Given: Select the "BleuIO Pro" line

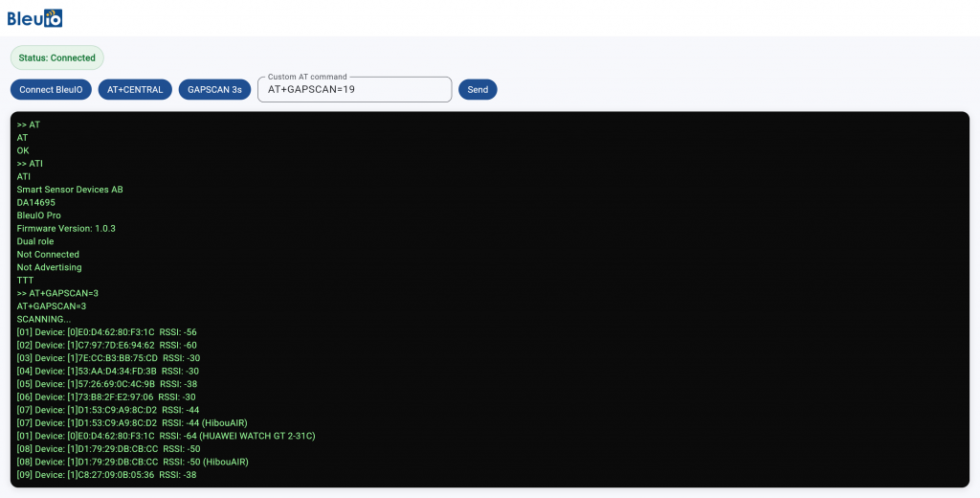Looking at the screenshot, I should point(38,215).
